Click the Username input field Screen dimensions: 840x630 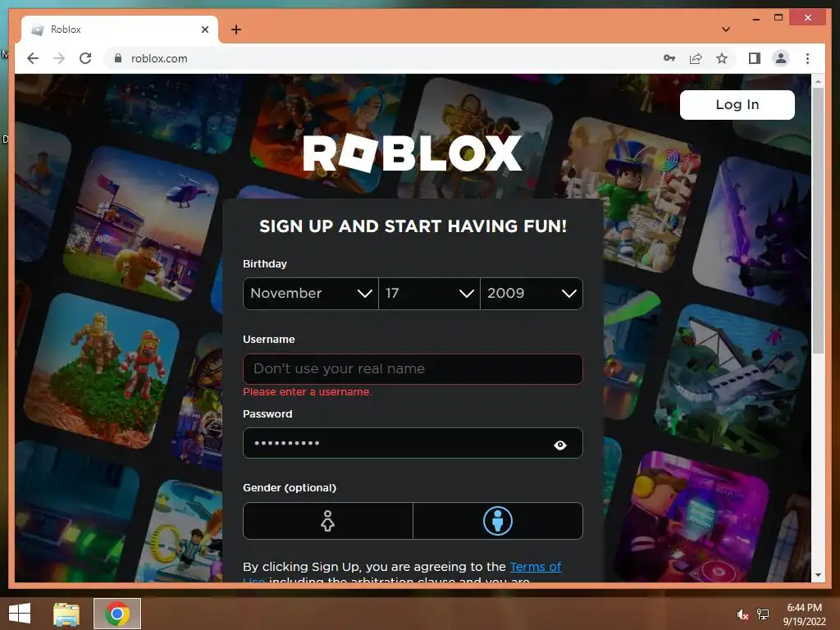(x=413, y=368)
